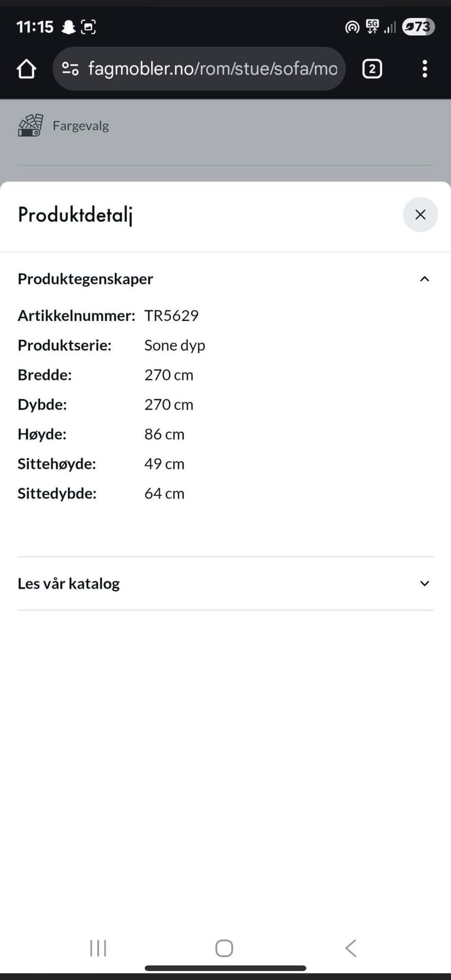Tap the Android recent apps button
The width and height of the screenshot is (451, 980).
(x=98, y=948)
